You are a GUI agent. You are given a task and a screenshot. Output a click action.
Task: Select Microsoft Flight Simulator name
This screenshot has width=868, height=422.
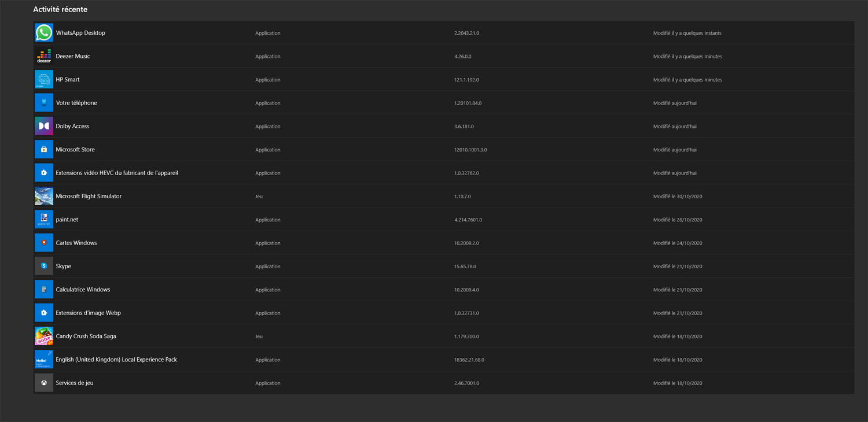(89, 196)
